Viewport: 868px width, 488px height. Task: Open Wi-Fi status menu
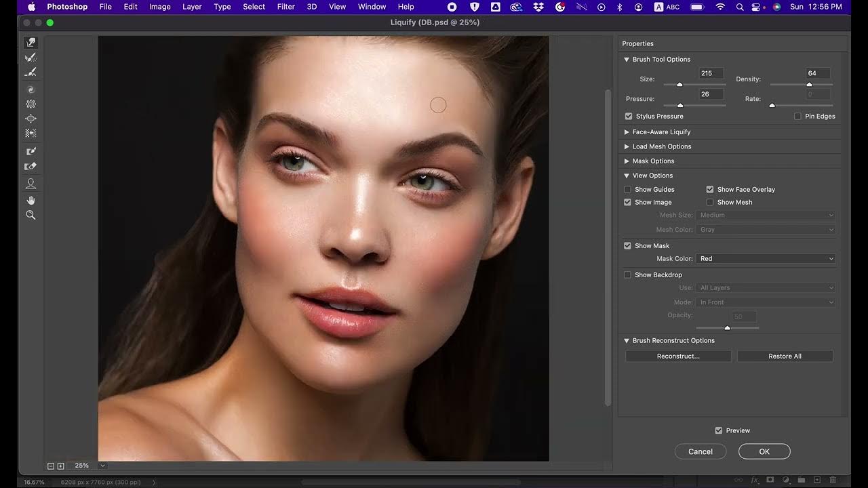click(x=722, y=7)
